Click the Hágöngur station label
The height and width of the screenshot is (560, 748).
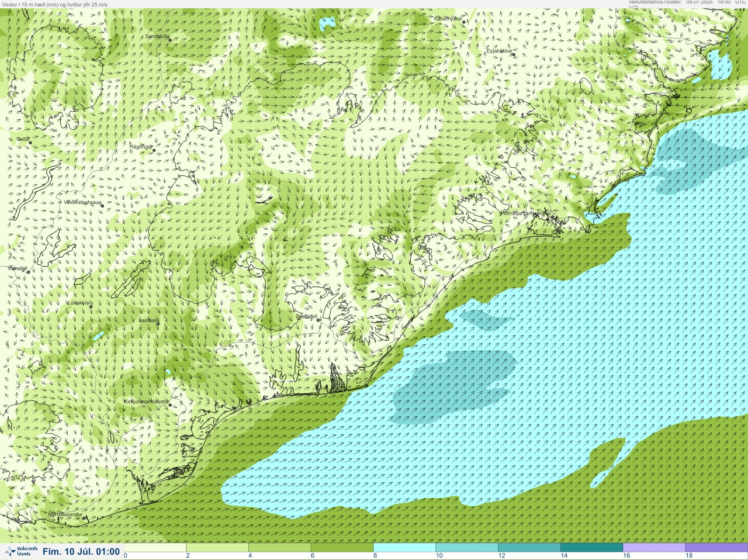tap(141, 147)
